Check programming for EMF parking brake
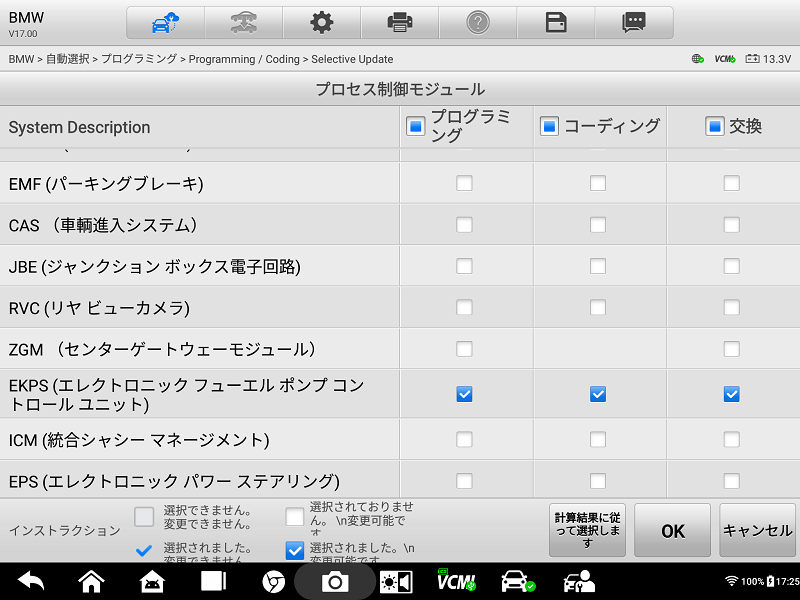This screenshot has width=800, height=600. [464, 183]
